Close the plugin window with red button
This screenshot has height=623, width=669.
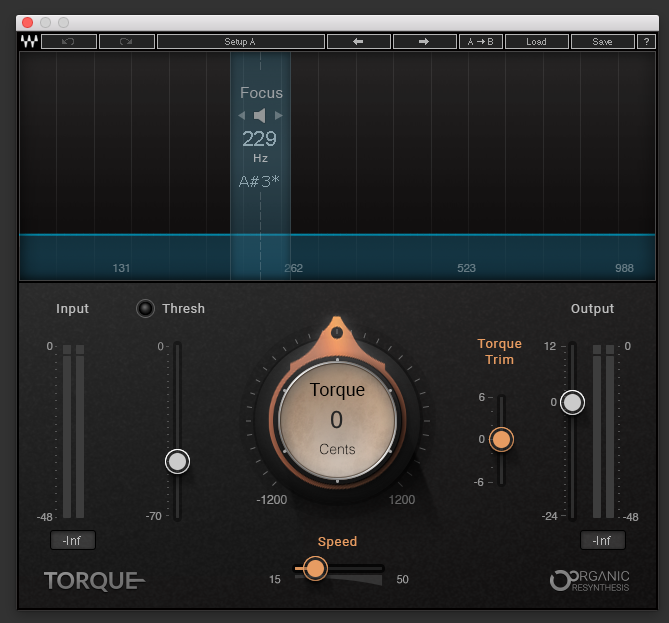28,22
